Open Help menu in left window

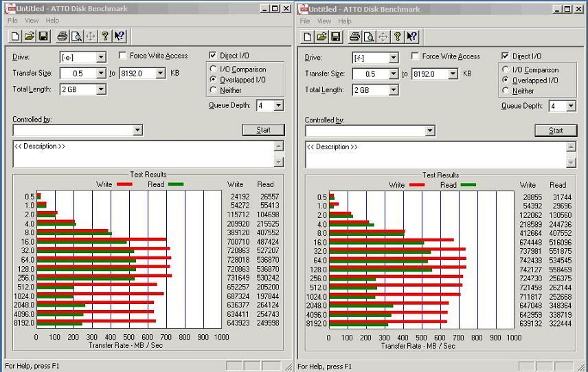coord(52,20)
